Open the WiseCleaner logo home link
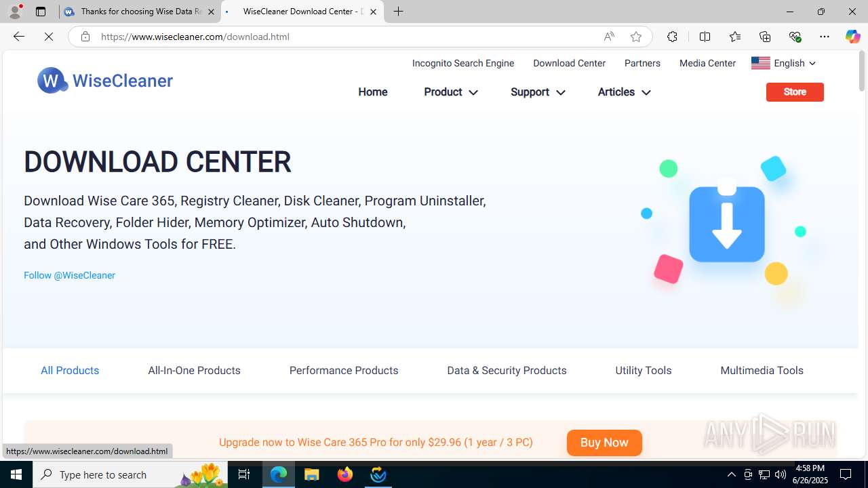Viewport: 868px width, 488px height. (105, 81)
